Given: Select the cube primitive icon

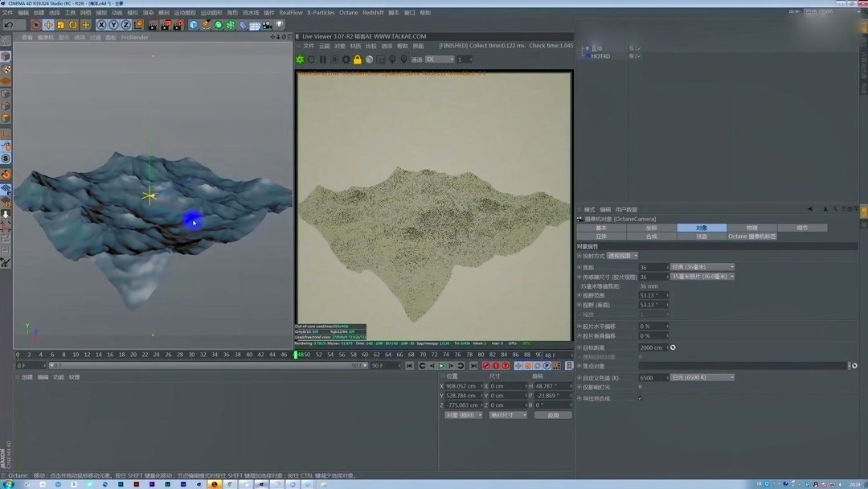Looking at the screenshot, I should 193,24.
